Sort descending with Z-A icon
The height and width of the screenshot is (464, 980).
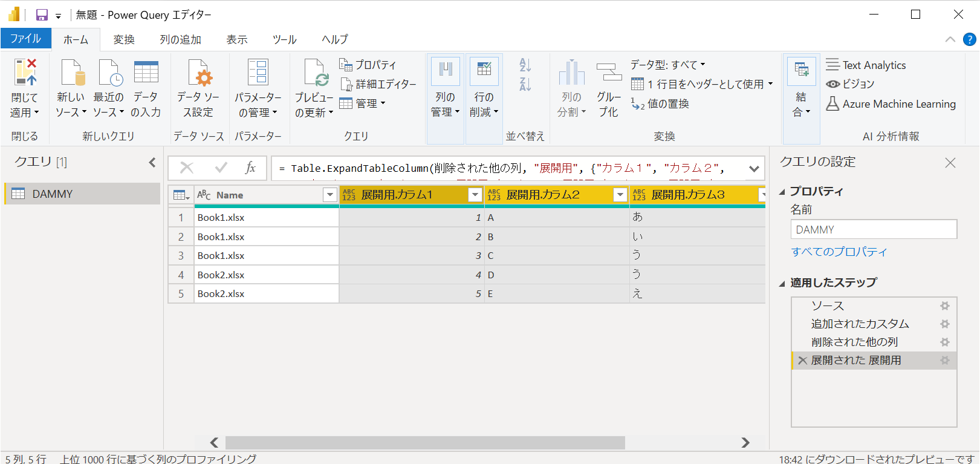525,84
